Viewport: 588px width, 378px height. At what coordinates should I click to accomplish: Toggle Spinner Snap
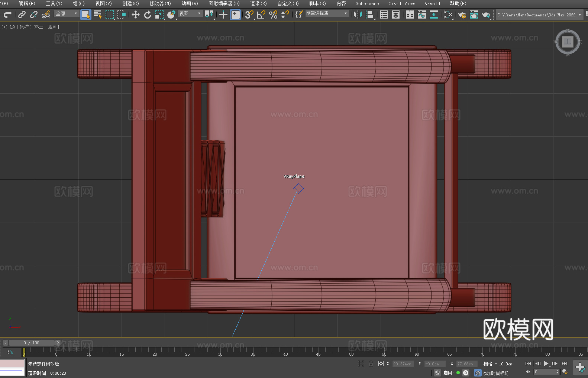click(x=285, y=14)
